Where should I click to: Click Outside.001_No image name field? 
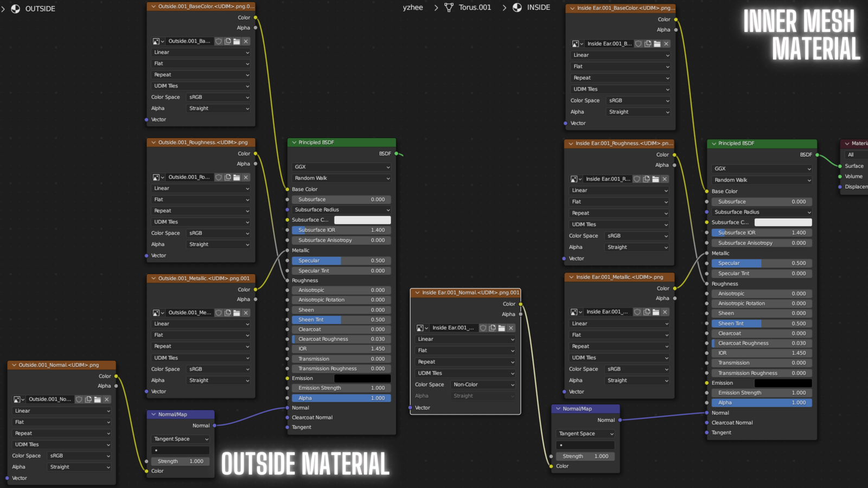pyautogui.click(x=50, y=400)
